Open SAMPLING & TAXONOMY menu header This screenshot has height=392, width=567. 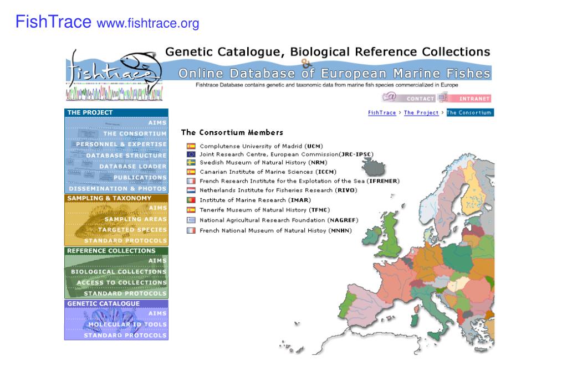(116, 198)
